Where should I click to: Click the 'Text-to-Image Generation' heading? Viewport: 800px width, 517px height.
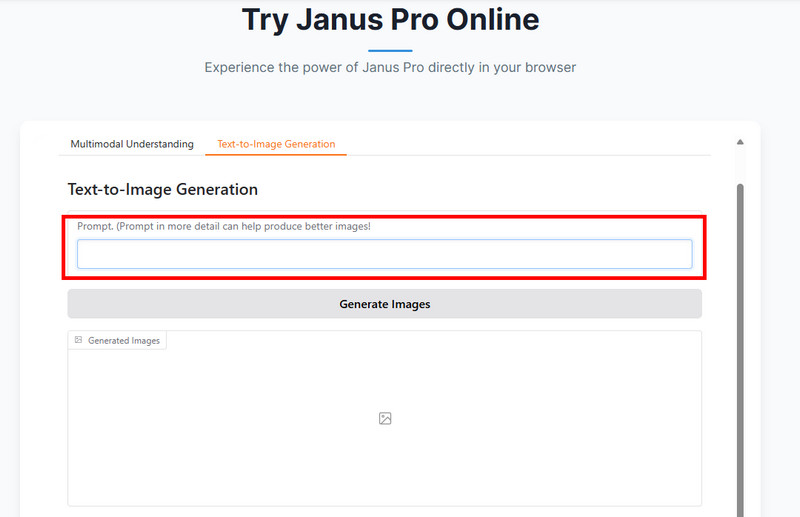(x=163, y=189)
